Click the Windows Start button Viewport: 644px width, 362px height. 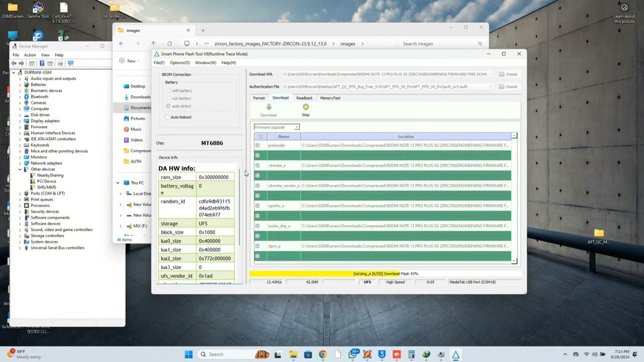click(188, 354)
